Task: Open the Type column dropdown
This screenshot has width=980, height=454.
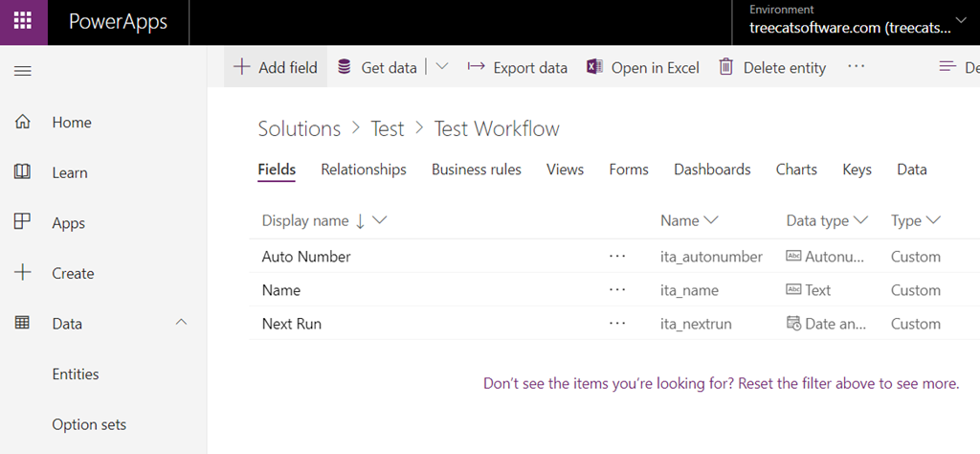Action: [934, 220]
